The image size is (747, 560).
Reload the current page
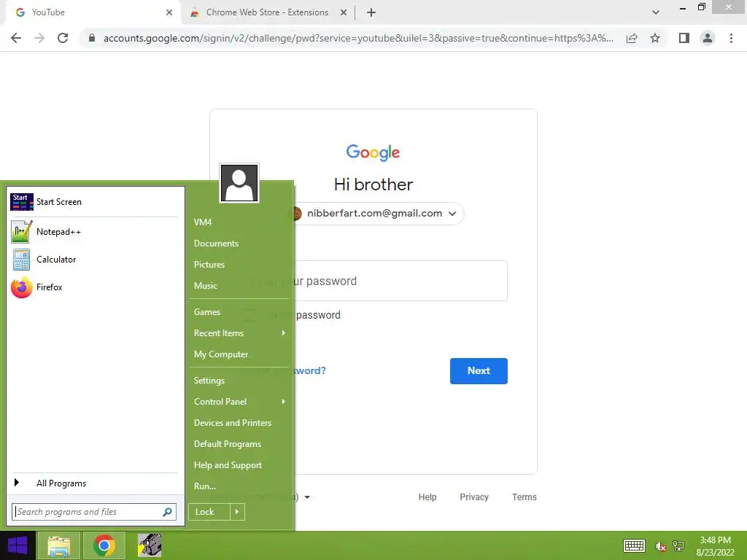(x=63, y=38)
